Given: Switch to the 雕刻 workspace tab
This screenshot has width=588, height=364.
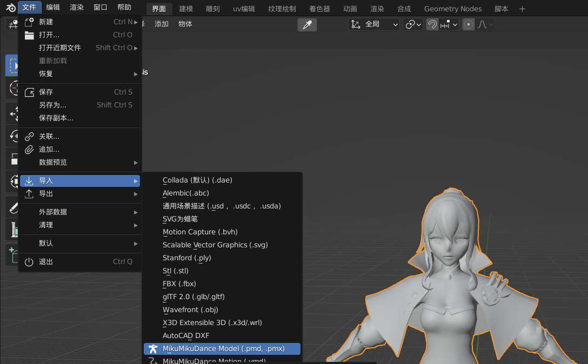Looking at the screenshot, I should pyautogui.click(x=212, y=9).
